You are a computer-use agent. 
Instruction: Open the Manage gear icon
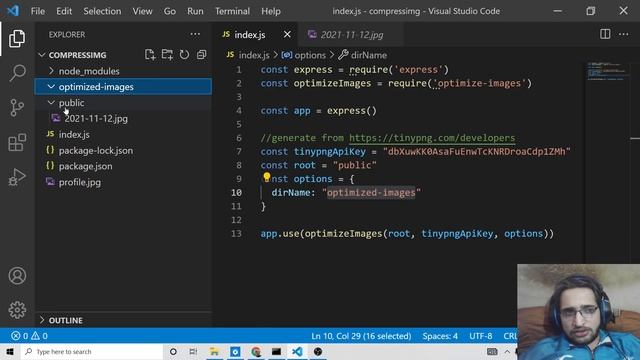click(17, 310)
